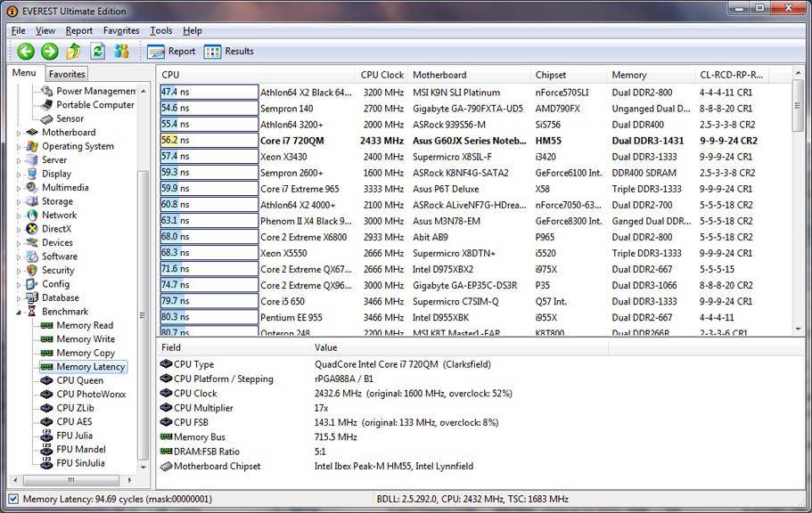This screenshot has width=812, height=513.
Task: Open the Results toolbar button
Action: point(228,52)
